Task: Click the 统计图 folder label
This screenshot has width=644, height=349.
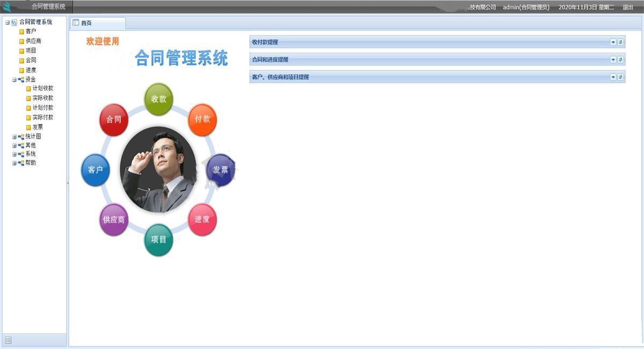Action: coord(33,136)
